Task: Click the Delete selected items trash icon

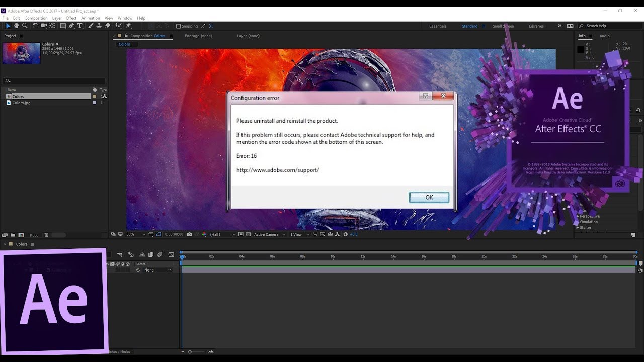Action: 46,235
